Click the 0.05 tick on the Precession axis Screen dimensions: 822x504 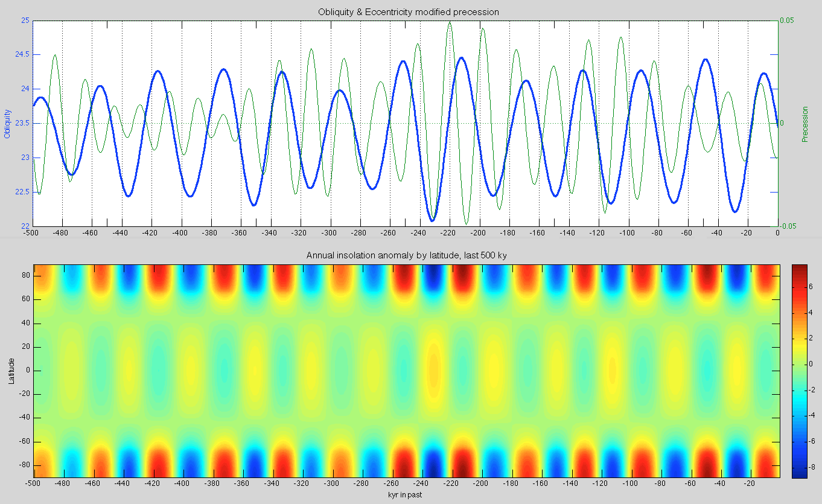tap(788, 21)
